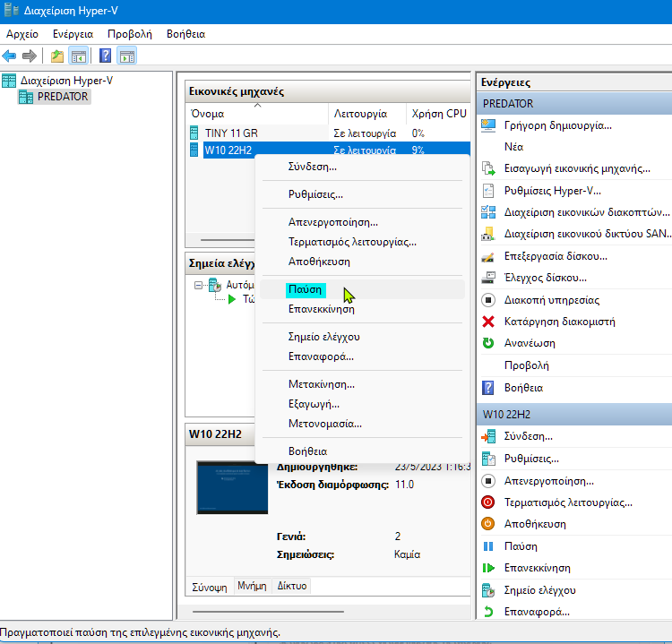Click the blue Help icon in the toolbar
The height and width of the screenshot is (644, 672).
[x=106, y=56]
